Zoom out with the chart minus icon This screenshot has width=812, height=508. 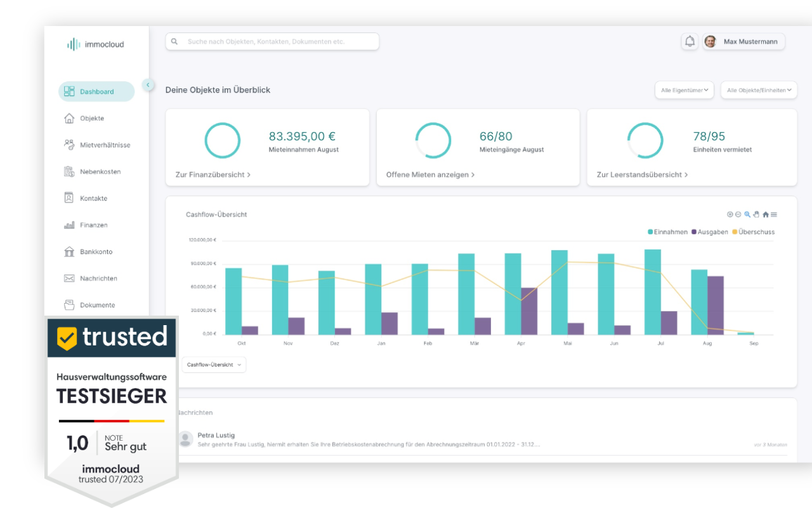pos(738,215)
